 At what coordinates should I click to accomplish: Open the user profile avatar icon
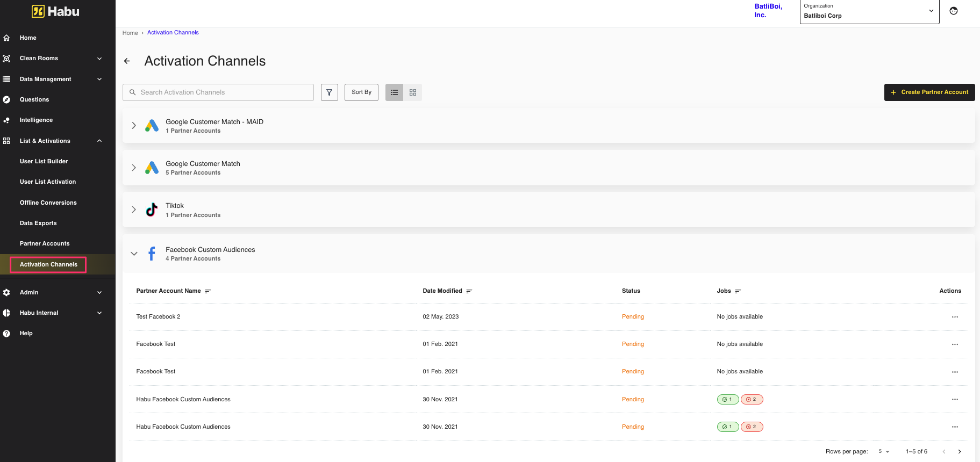coord(953,11)
